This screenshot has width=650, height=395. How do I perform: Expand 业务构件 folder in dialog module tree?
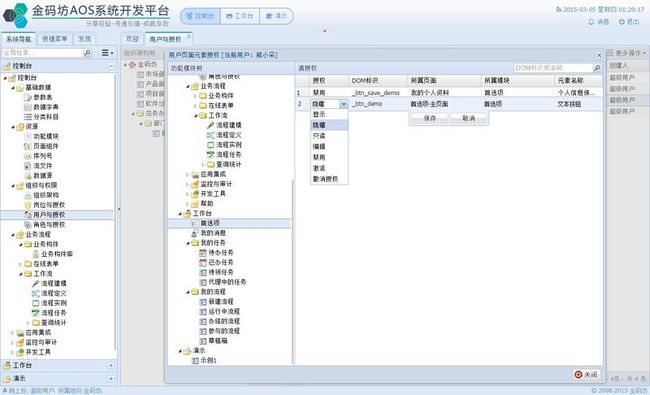pyautogui.click(x=195, y=96)
